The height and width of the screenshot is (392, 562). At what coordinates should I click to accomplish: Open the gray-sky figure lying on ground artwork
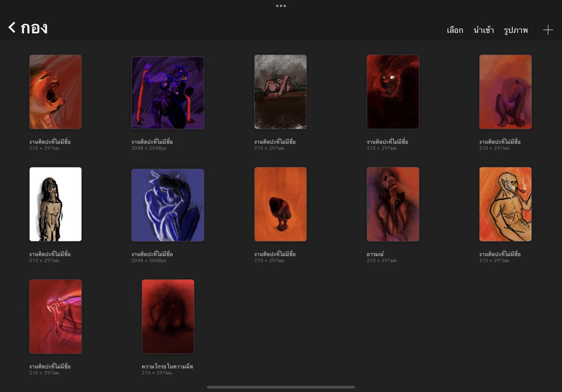click(x=281, y=92)
